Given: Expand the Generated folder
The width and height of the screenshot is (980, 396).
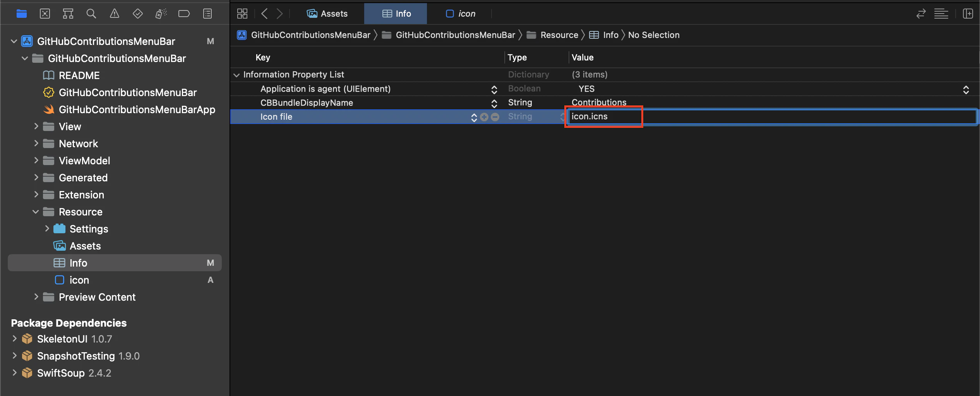Looking at the screenshot, I should [36, 177].
